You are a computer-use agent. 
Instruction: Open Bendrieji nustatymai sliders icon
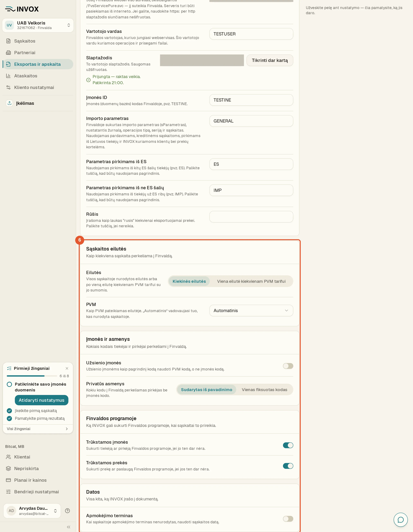(8, 492)
